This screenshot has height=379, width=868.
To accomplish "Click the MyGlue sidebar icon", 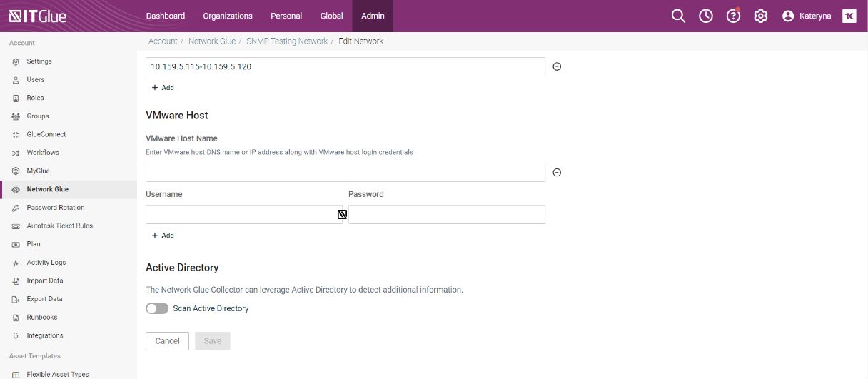I will click(16, 171).
